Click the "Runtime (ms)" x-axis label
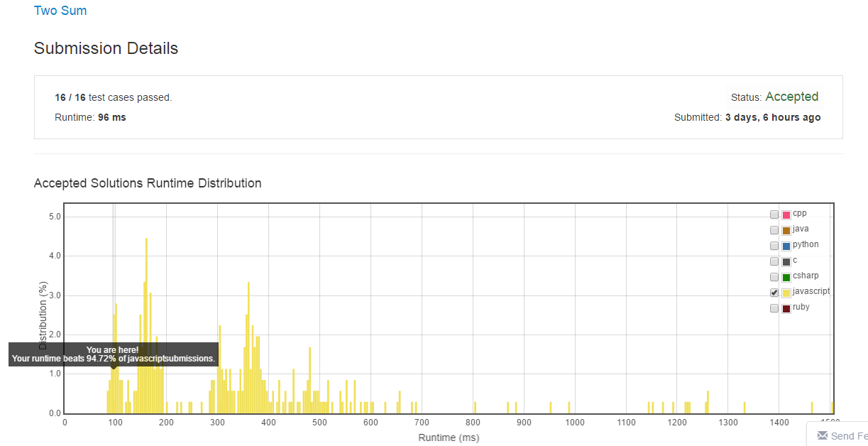 449,437
